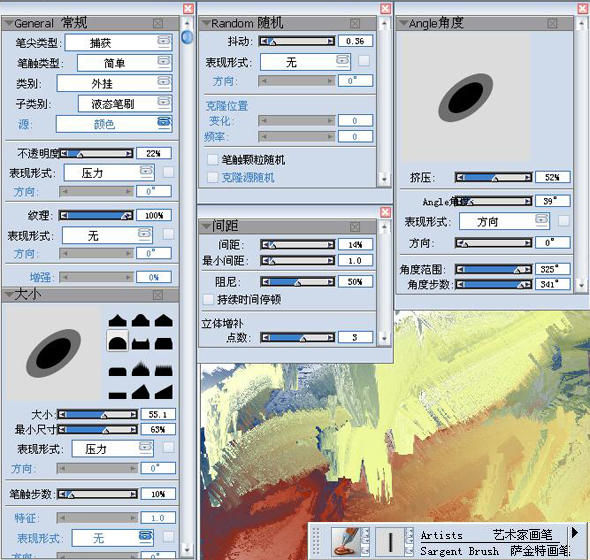Enable 克隆源随机 checkbox
Image resolution: width=590 pixels, height=560 pixels.
[213, 177]
